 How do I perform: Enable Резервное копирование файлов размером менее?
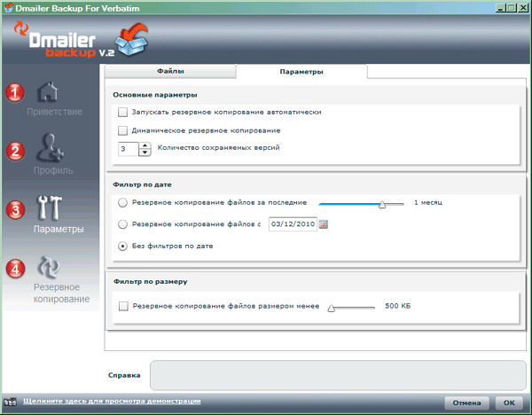coord(123,307)
